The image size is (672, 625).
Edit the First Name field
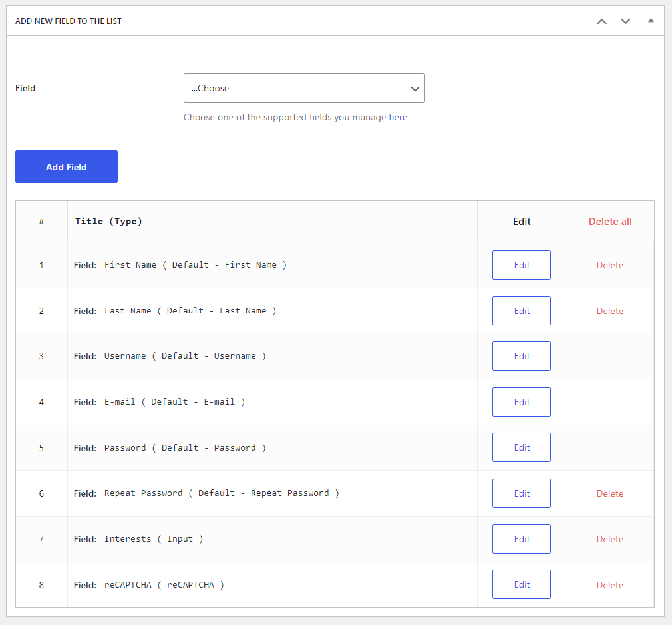522,265
